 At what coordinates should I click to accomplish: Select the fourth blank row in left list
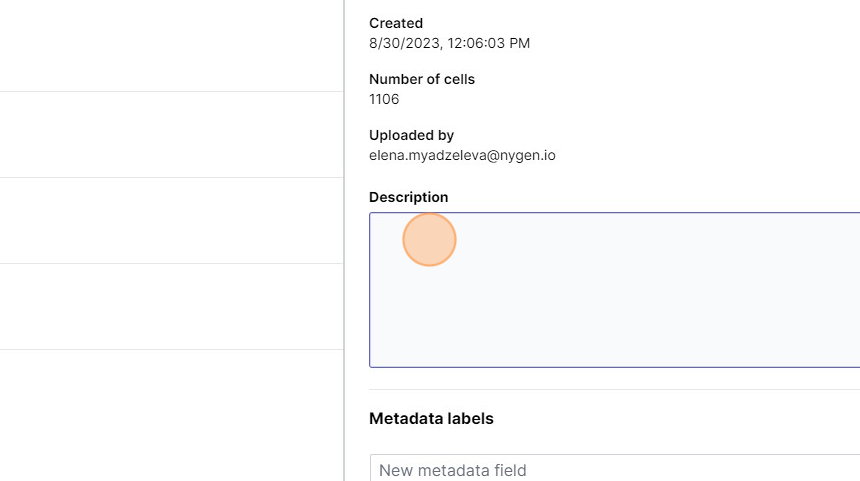point(170,307)
